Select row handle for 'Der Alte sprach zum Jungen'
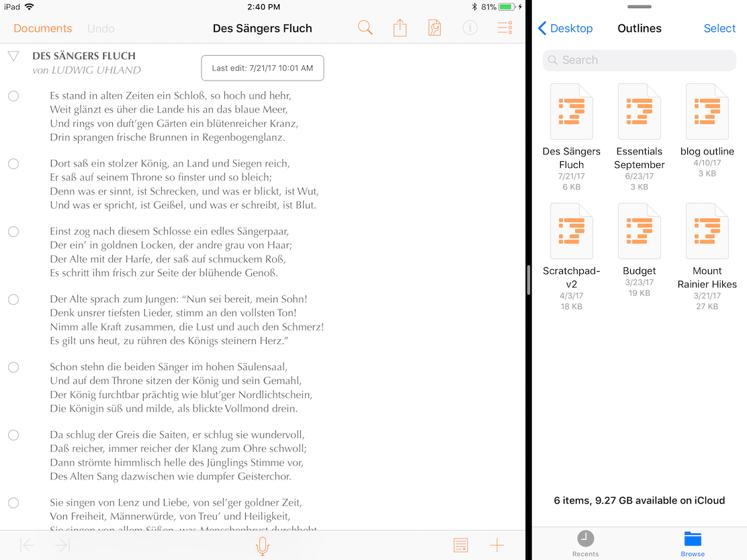This screenshot has width=747, height=560. (13, 299)
